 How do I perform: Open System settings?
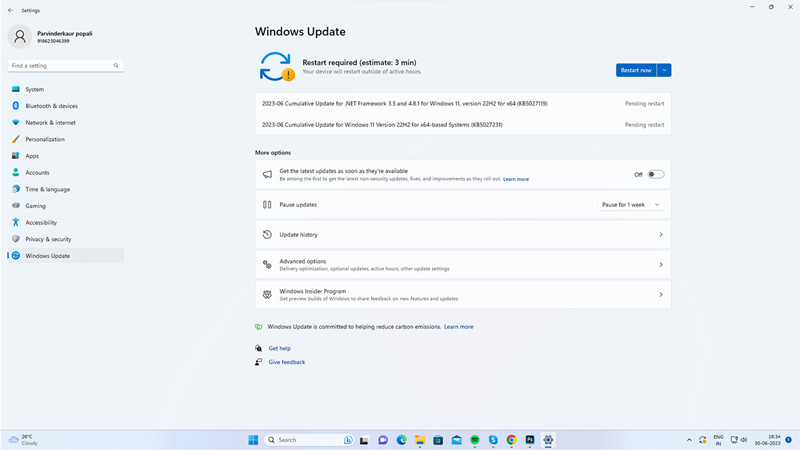point(65,89)
